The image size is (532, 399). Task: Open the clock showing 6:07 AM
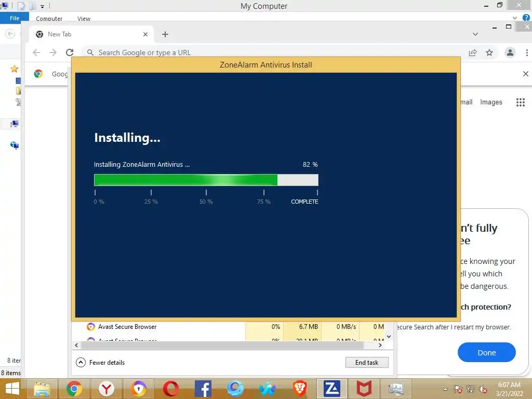pyautogui.click(x=509, y=389)
